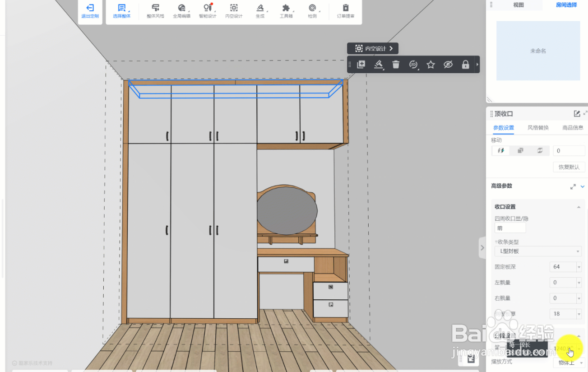Viewport: 588px width, 372px height.
Task: Delete the selected item with the trash icon
Action: (396, 65)
